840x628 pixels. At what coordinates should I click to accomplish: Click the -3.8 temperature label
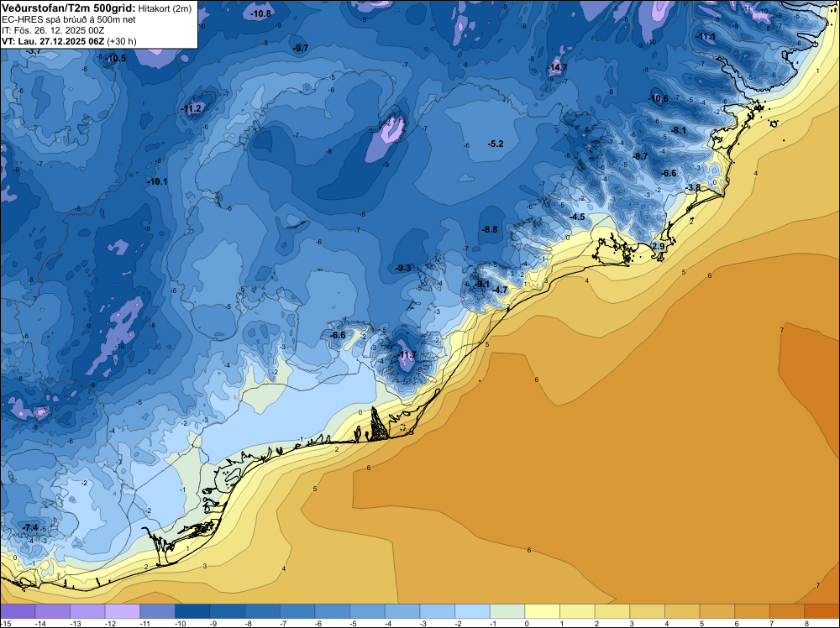pos(693,187)
